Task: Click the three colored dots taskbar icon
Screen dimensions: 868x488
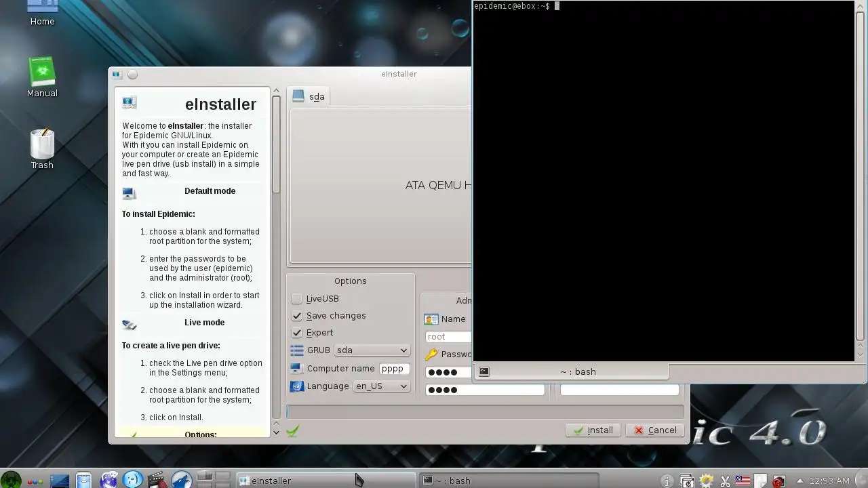Action: [x=35, y=481]
